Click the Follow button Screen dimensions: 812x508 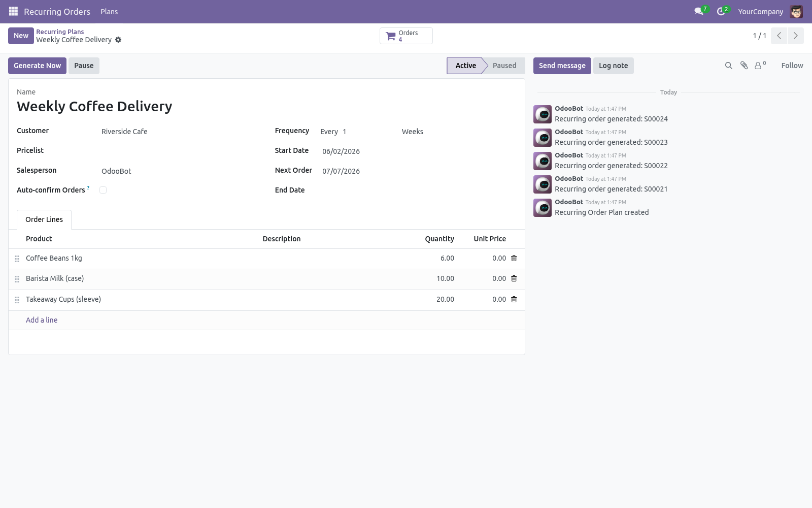[x=792, y=66]
